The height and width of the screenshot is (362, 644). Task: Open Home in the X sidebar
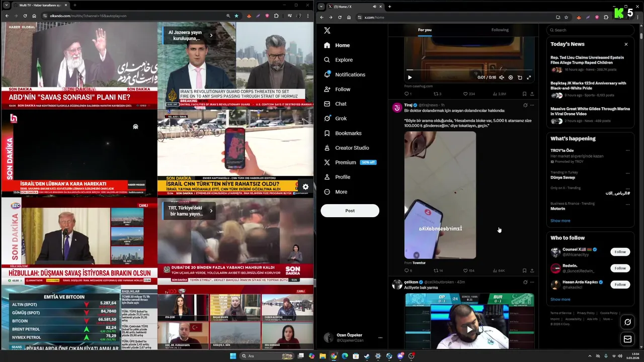point(337,45)
